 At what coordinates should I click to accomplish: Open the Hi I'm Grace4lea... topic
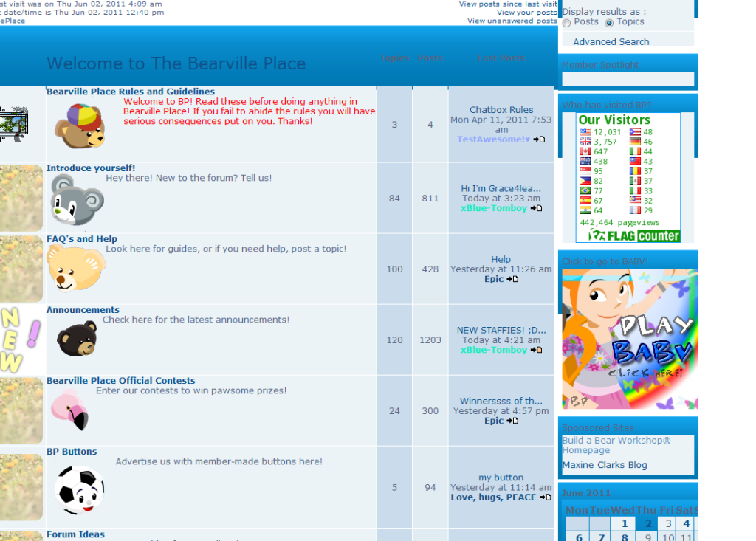coord(501,188)
